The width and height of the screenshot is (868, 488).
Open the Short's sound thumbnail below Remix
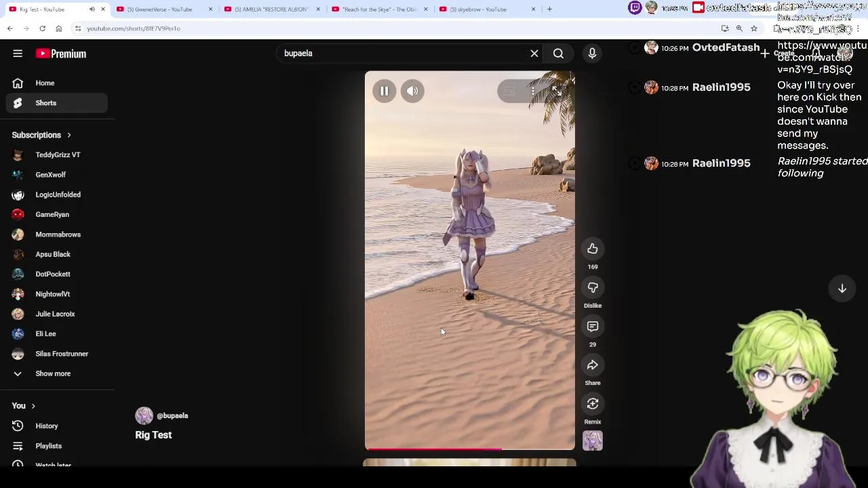[592, 441]
